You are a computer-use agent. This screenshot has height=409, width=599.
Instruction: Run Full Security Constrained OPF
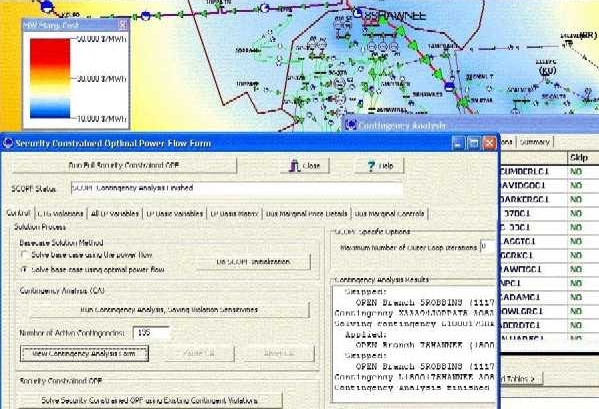pyautogui.click(x=124, y=165)
